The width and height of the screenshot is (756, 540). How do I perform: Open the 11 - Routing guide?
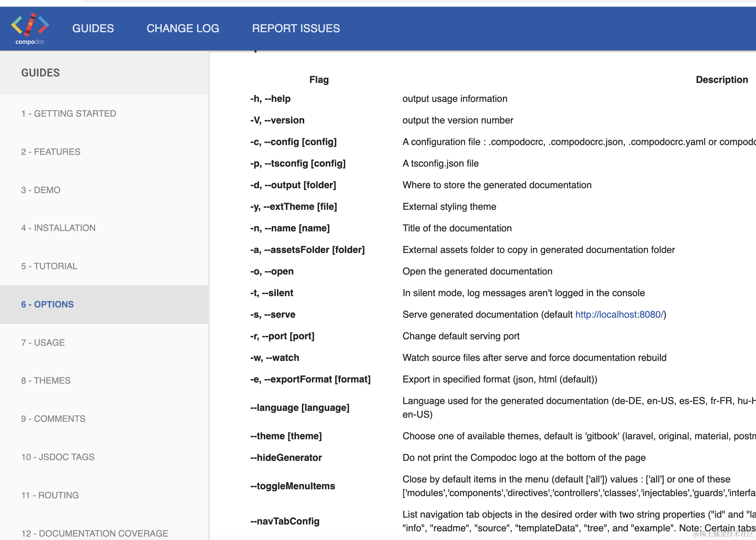point(50,495)
